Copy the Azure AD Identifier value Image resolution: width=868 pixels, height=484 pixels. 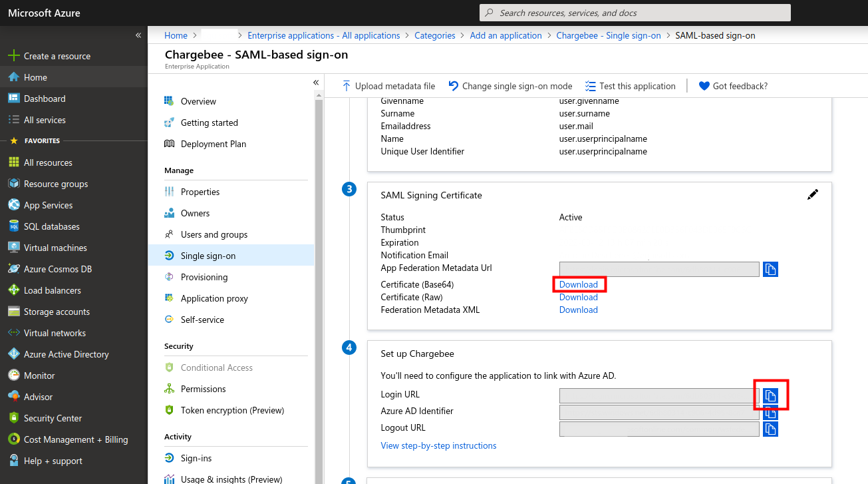coord(770,412)
